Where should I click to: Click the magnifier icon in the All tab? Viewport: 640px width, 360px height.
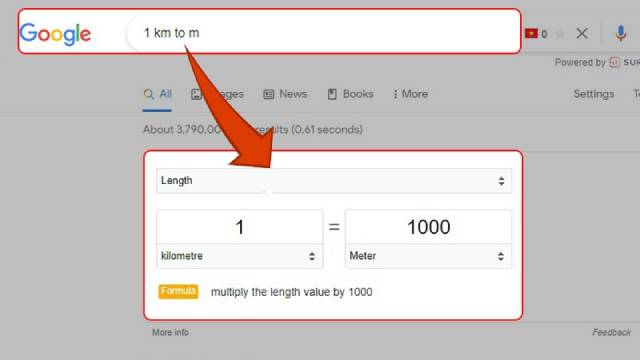[149, 94]
